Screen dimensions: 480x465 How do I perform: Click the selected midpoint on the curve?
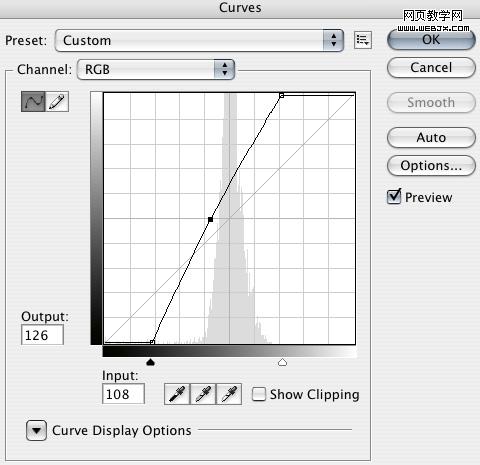coord(210,219)
